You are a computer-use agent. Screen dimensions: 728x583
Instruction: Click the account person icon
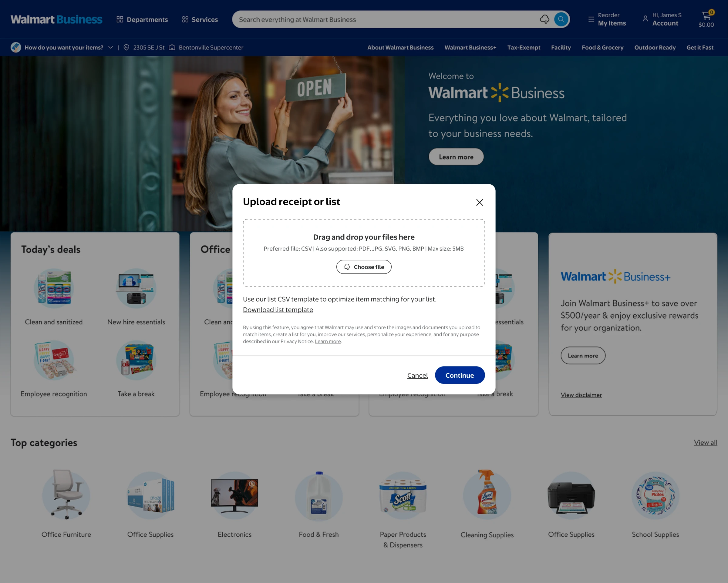[x=645, y=19]
